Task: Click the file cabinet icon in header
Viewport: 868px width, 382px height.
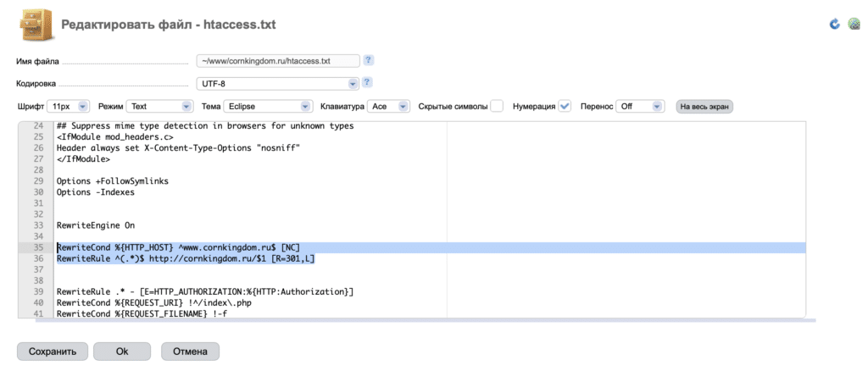Action: coord(35,24)
